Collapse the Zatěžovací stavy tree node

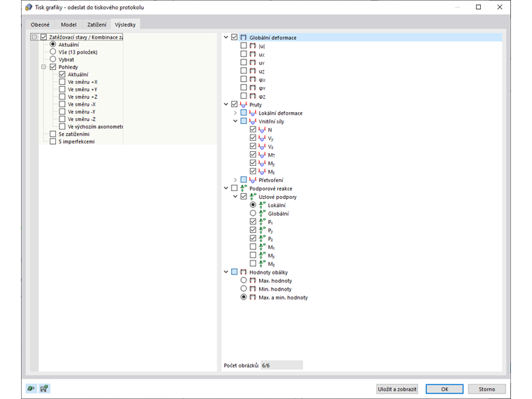tap(34, 37)
